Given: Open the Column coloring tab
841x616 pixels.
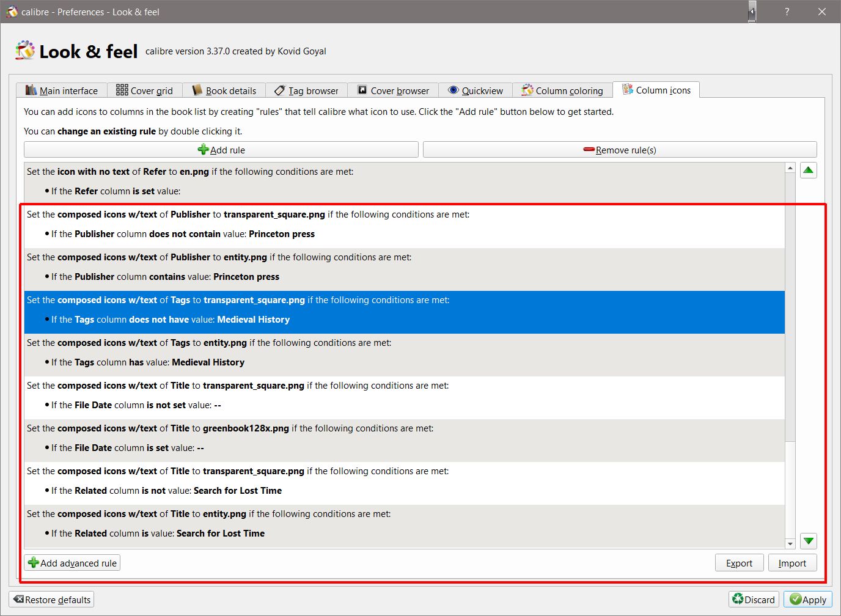Looking at the screenshot, I should pyautogui.click(x=562, y=90).
